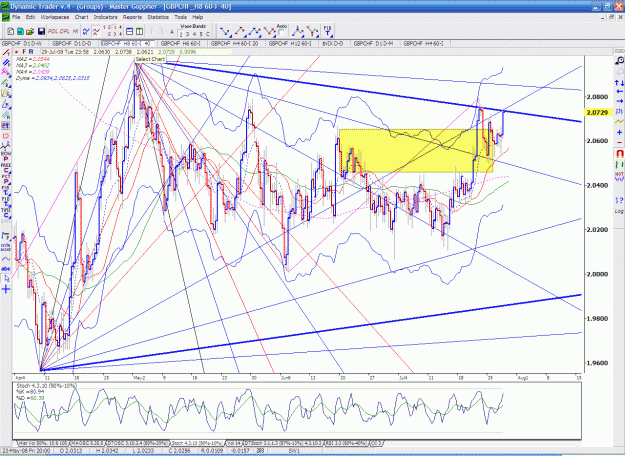625x456 pixels.
Task: Click the DPL toolbar button
Action: 65,31
